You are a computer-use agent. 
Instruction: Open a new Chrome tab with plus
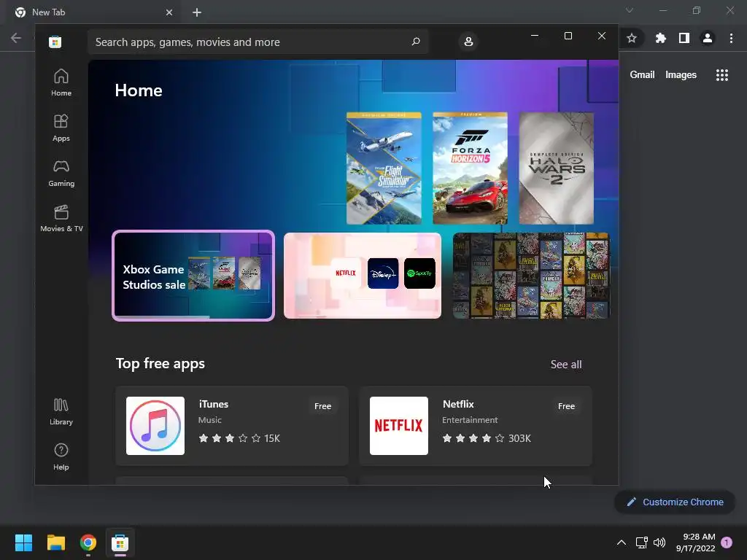point(197,12)
